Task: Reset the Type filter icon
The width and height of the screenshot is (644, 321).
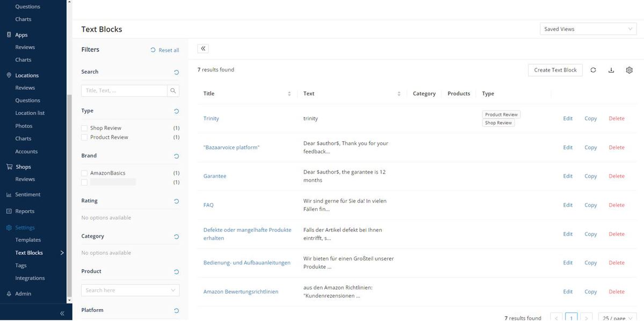Action: (176, 111)
